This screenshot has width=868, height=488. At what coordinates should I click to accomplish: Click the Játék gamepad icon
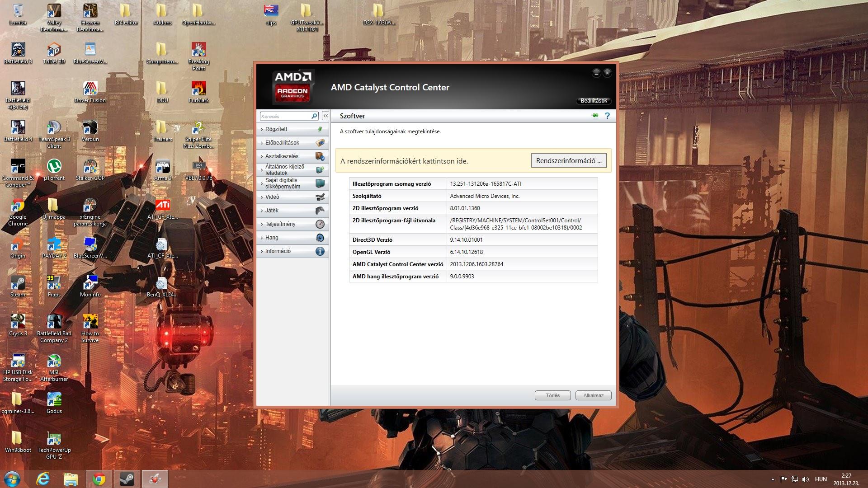coord(320,211)
